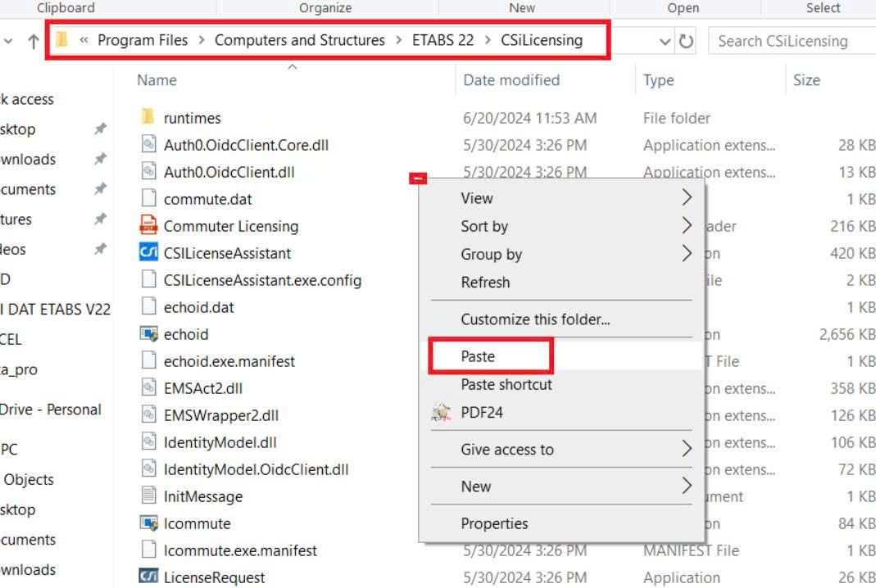
Task: Click the InitMessage text document icon
Action: coord(148,495)
